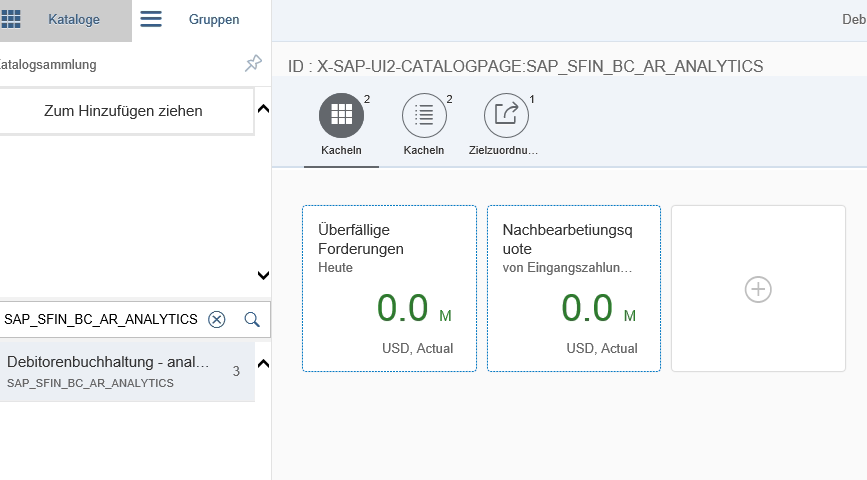This screenshot has width=867, height=480.
Task: Click the catalog page ID heading
Action: click(x=525, y=66)
